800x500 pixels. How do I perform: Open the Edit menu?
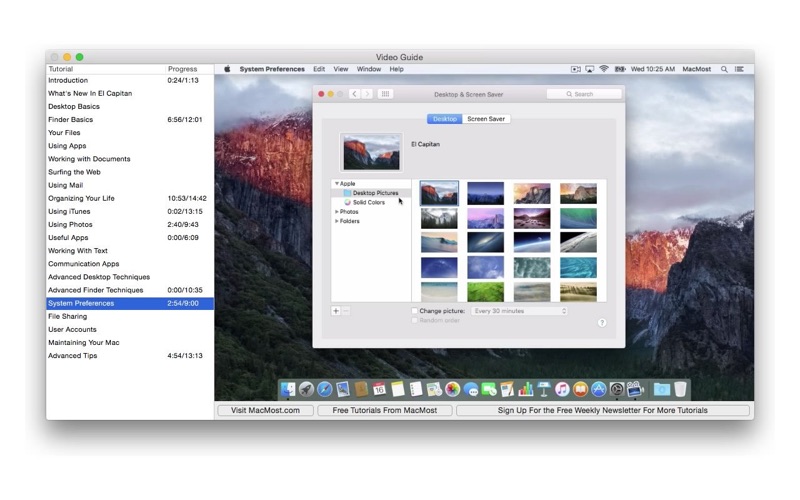pos(319,69)
